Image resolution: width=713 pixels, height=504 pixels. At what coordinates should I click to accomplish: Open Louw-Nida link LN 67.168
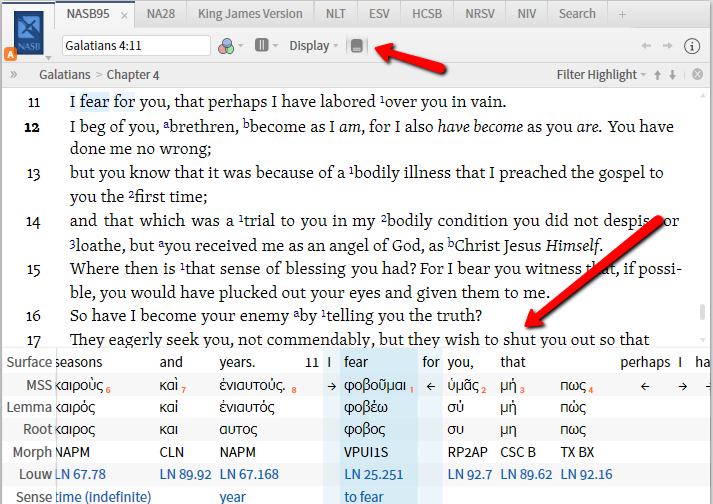249,474
